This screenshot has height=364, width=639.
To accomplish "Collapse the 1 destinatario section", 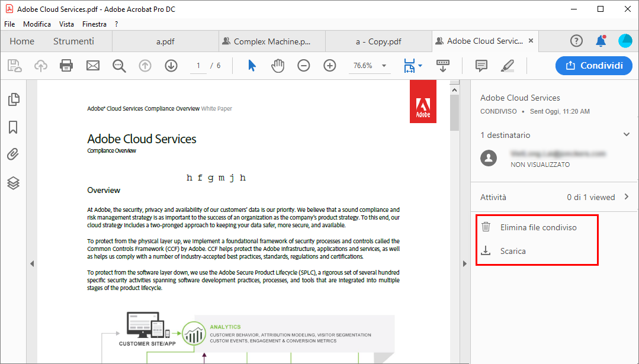I will [627, 134].
